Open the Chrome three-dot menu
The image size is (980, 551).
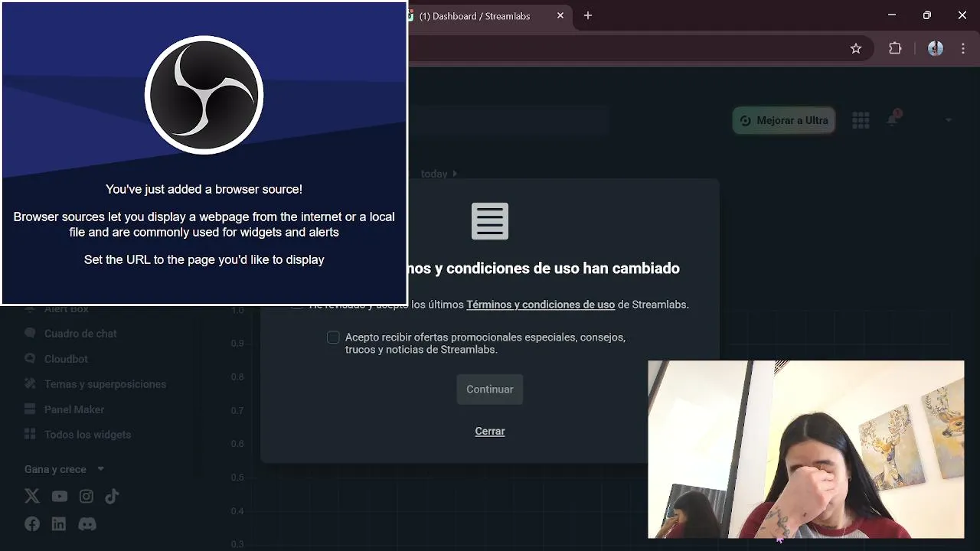[963, 48]
